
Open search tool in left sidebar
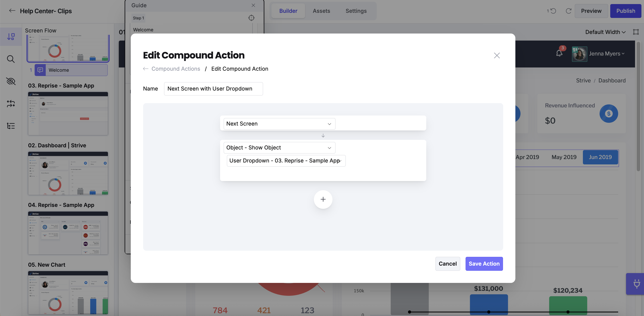pyautogui.click(x=11, y=59)
